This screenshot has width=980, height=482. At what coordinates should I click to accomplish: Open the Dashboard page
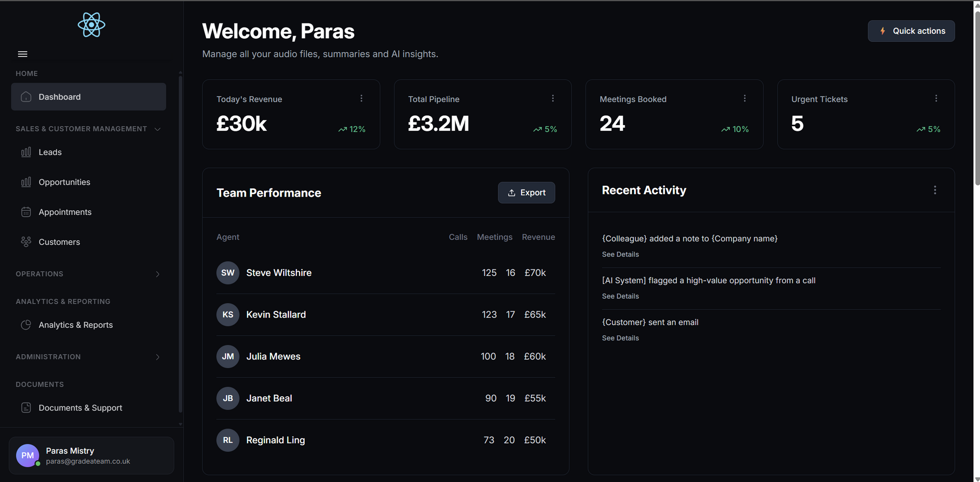click(x=59, y=97)
